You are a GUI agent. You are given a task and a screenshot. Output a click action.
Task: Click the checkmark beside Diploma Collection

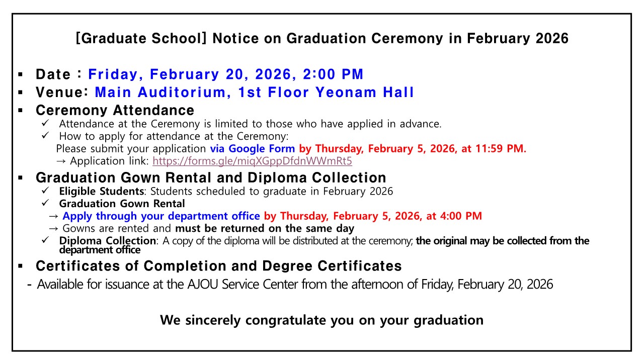pos(45,241)
